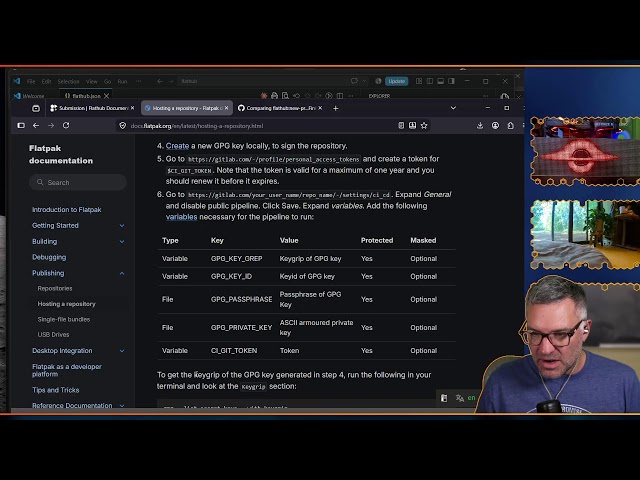Click the documentation Search field
640x480 pixels.
click(x=78, y=182)
